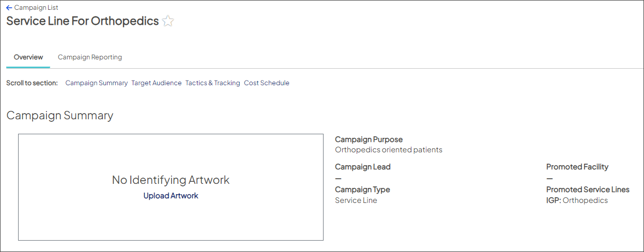This screenshot has height=252, width=644.
Task: Select the Campaign Purpose label
Action: click(x=369, y=139)
